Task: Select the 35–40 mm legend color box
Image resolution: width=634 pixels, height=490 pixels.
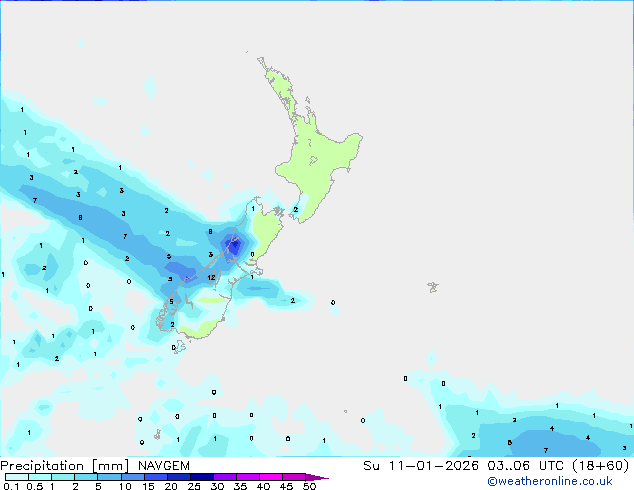Action: [248, 477]
